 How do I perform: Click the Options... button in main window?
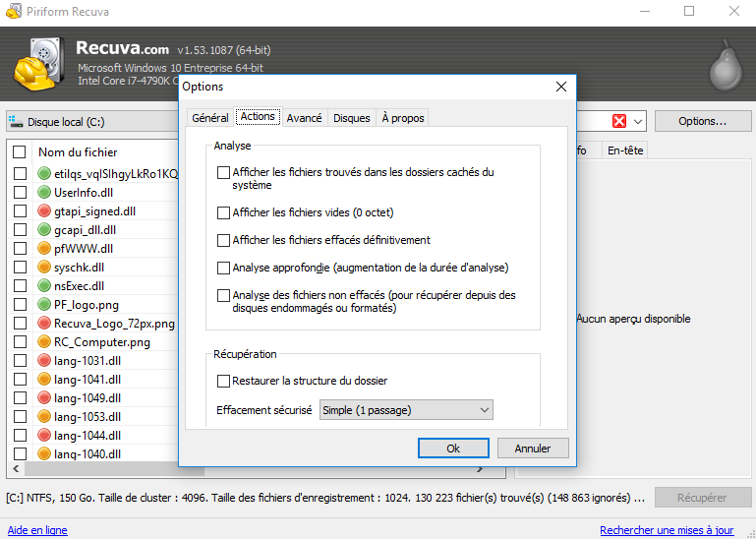click(703, 121)
